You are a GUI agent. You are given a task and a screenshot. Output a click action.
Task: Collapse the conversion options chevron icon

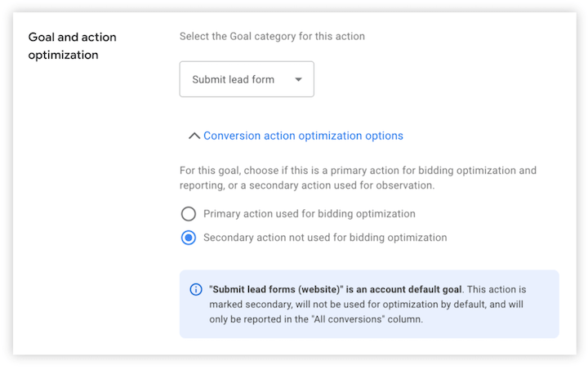coord(194,136)
